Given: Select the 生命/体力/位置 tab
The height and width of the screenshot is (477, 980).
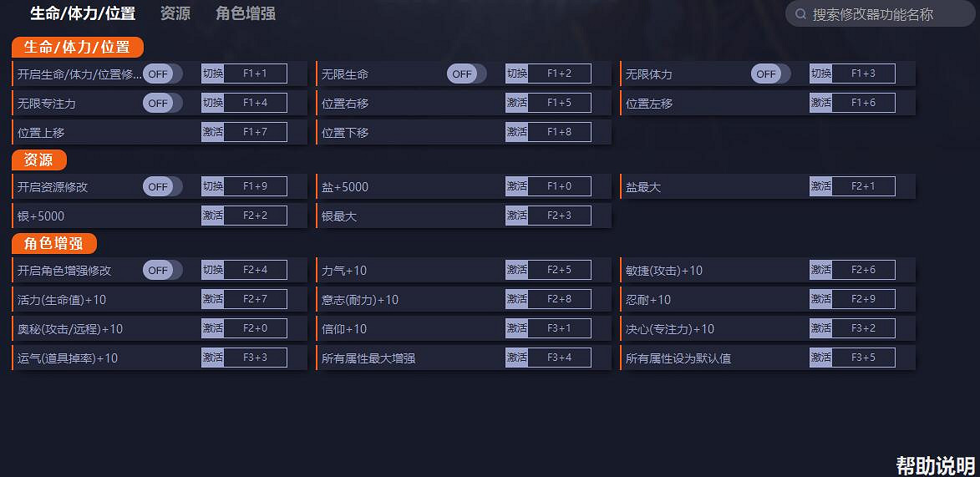Looking at the screenshot, I should point(83,13).
